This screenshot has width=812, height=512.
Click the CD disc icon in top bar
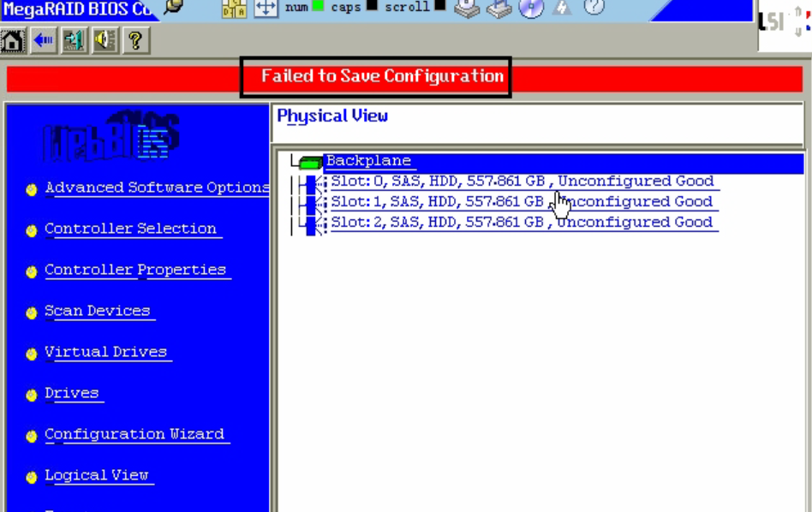[531, 8]
